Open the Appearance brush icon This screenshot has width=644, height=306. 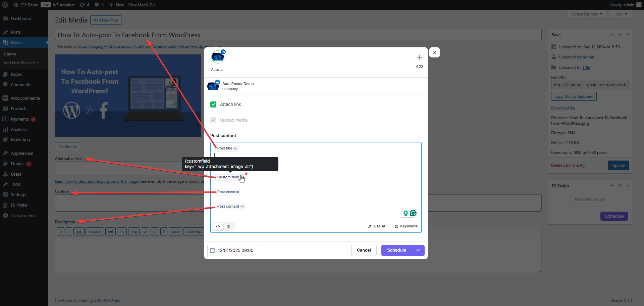(x=5, y=154)
